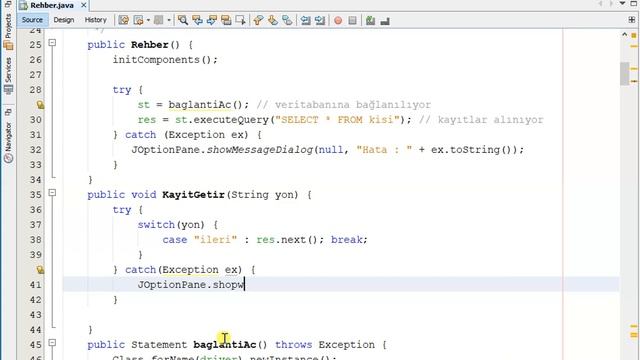Screen dimensions: 640x360
Task: Collapse the KayitGetir method fold at line 35
Action: tap(52, 192)
